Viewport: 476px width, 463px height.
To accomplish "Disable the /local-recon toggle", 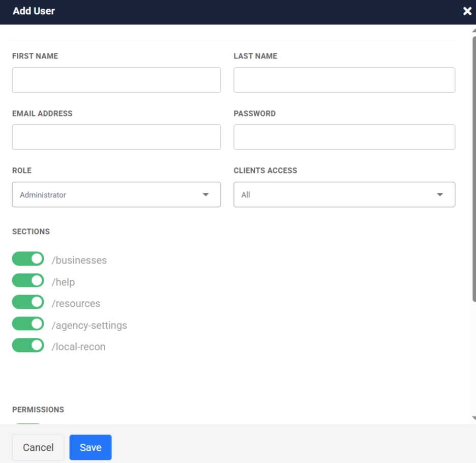I will point(28,346).
